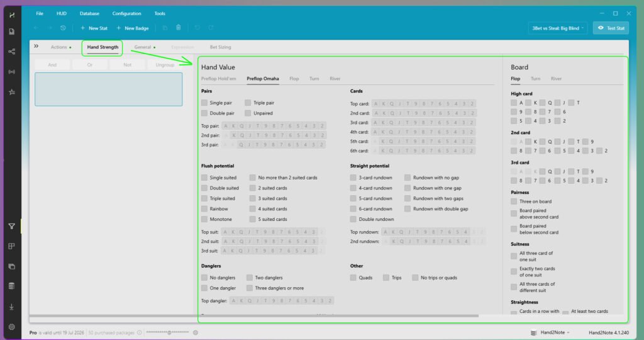Click the horizontal scrollbar at the bottom
This screenshot has height=340, width=644.
point(254,315)
